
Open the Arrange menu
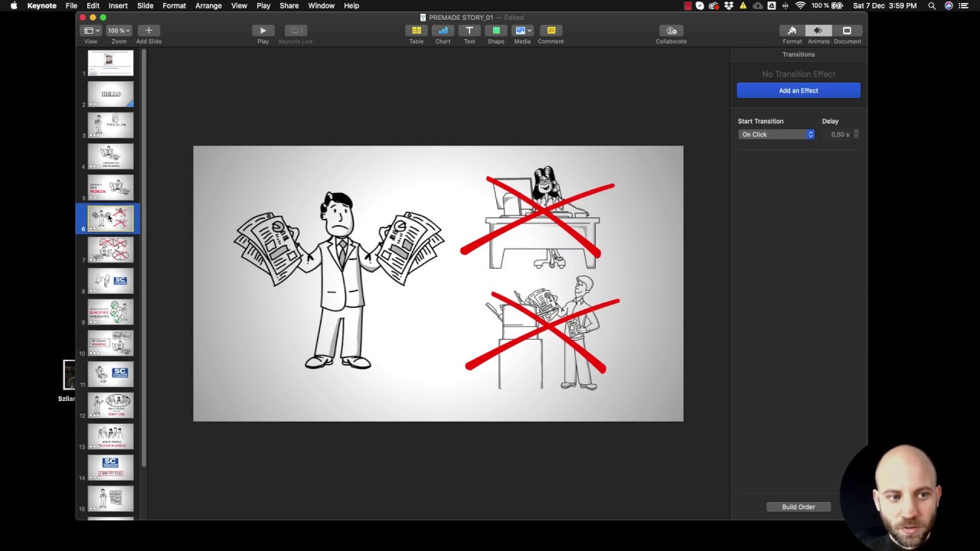[208, 5]
